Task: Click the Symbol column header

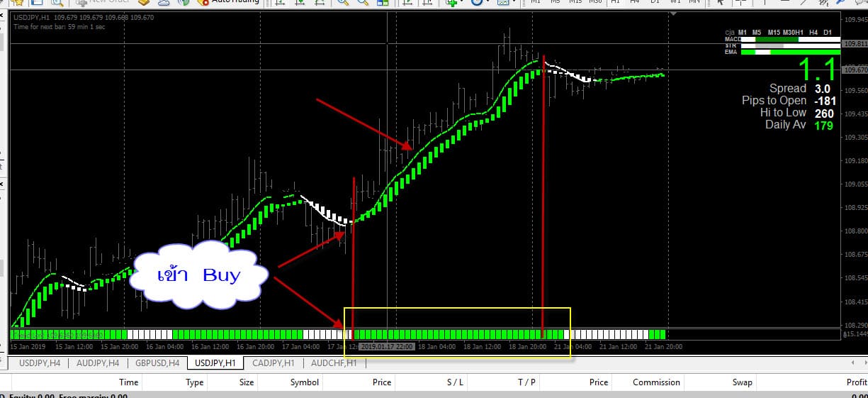Action: point(304,382)
